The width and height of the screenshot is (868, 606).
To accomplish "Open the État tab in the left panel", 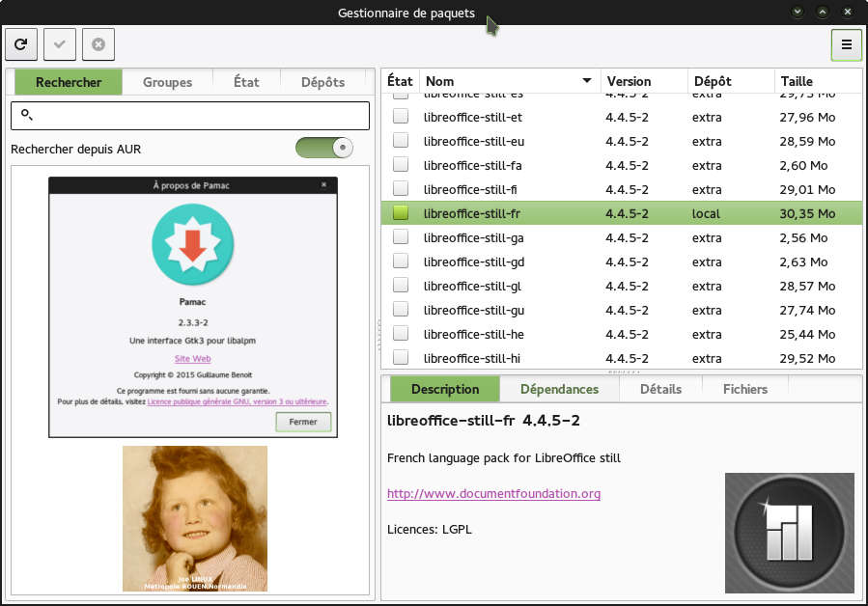I will click(246, 82).
